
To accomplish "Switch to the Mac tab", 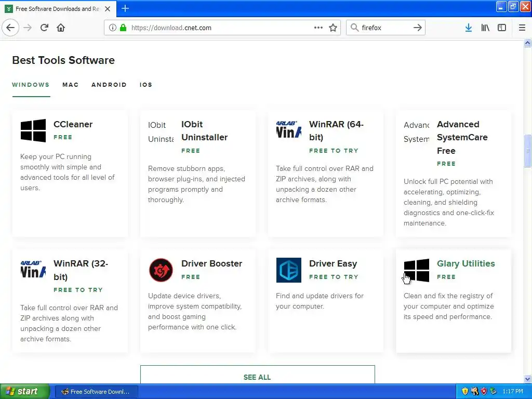I will pyautogui.click(x=71, y=85).
